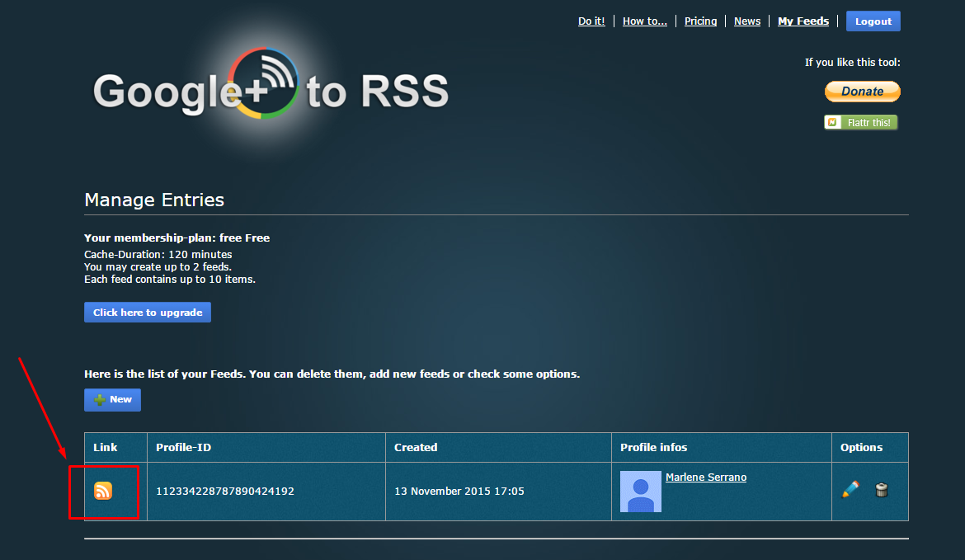Click here to upgrade your membership plan
The image size is (965, 560).
coord(147,312)
